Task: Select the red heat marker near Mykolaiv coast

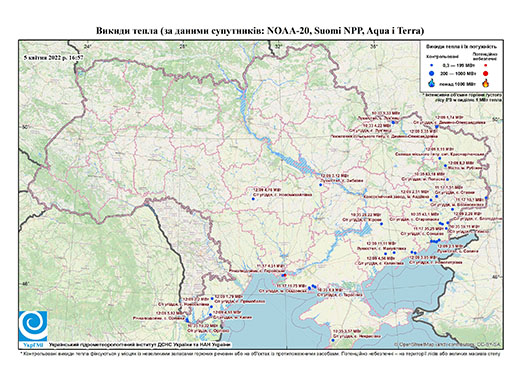Action: pos(285,275)
